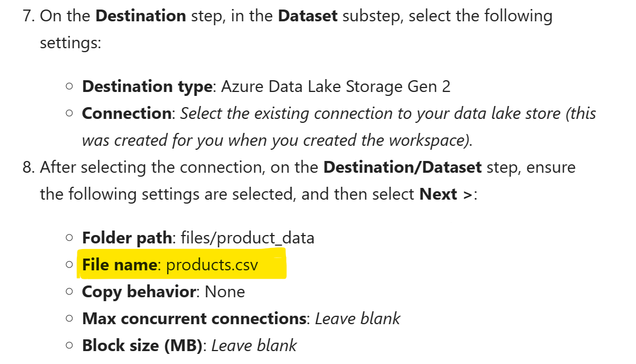This screenshot has height=364, width=636.
Task: Click the italic text 'was created for you'
Action: pos(153,140)
